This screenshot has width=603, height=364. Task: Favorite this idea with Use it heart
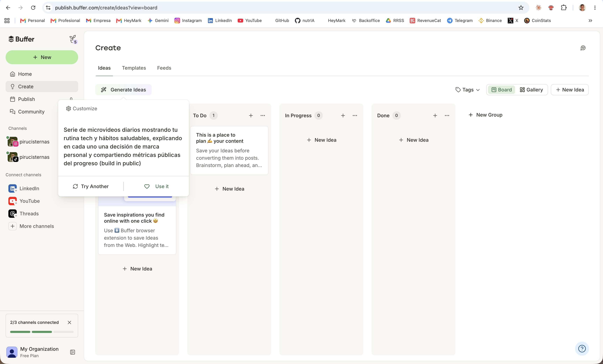[156, 186]
